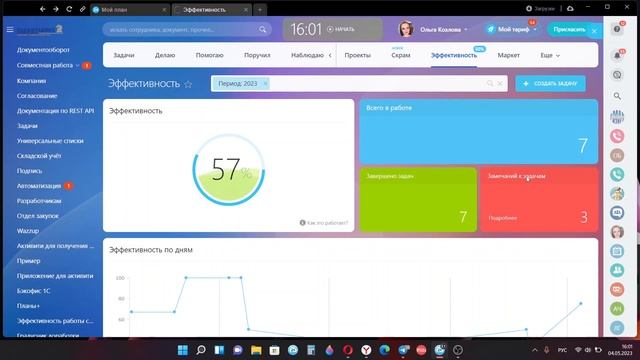This screenshot has height=360, width=640.
Task: Click the 'Как это работает?' info icon
Action: (x=302, y=223)
